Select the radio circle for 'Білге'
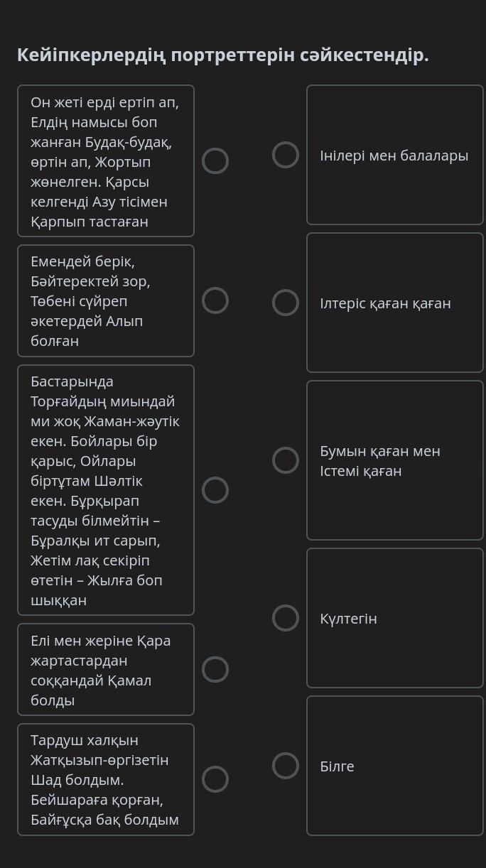The width and height of the screenshot is (486, 868). click(286, 766)
